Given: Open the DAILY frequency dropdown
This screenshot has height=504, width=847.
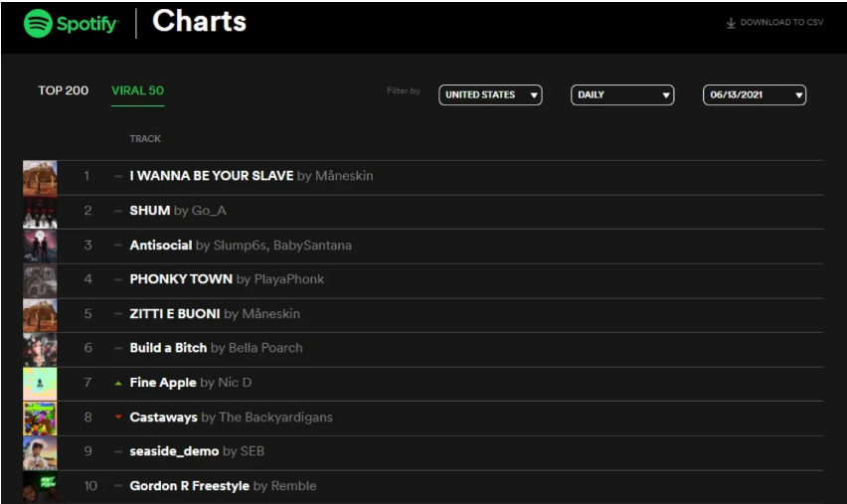Looking at the screenshot, I should [x=622, y=95].
